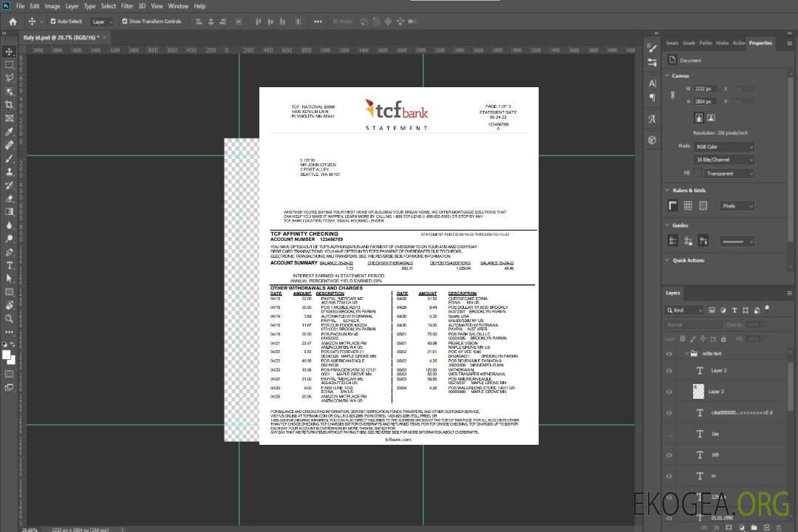Screen dimensions: 798x532
Task: Open the Auto-Select Layer dropdown
Action: 102,22
